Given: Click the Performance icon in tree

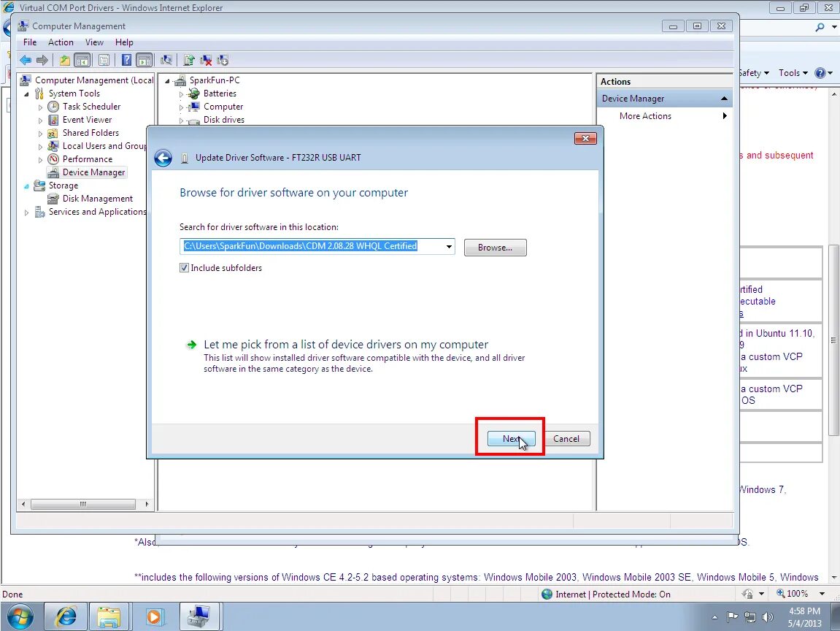Looking at the screenshot, I should click(53, 159).
